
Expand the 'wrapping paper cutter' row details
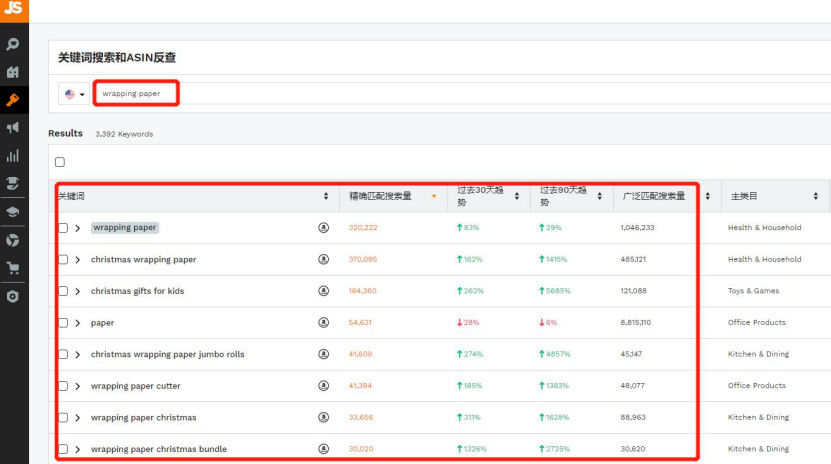pos(78,386)
